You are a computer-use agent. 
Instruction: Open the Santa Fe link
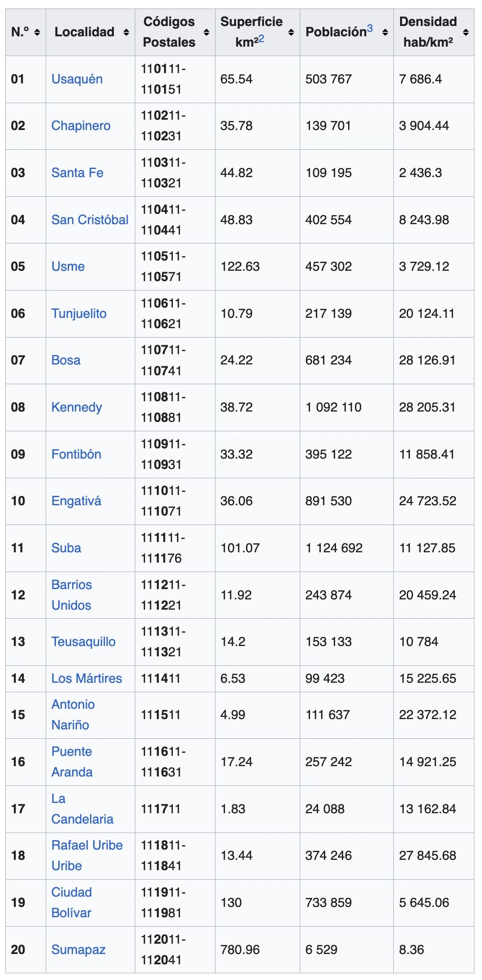pos(77,173)
